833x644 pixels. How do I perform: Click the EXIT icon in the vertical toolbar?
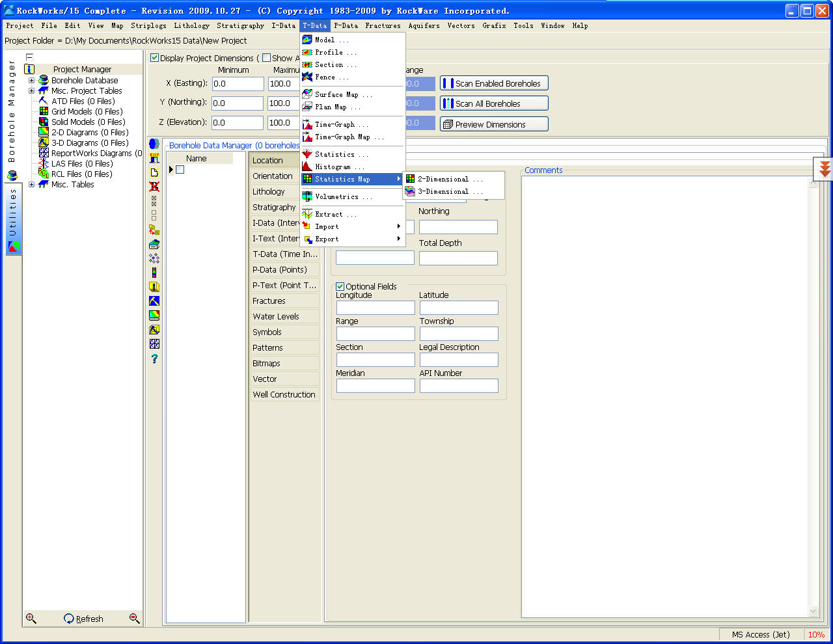pyautogui.click(x=154, y=158)
